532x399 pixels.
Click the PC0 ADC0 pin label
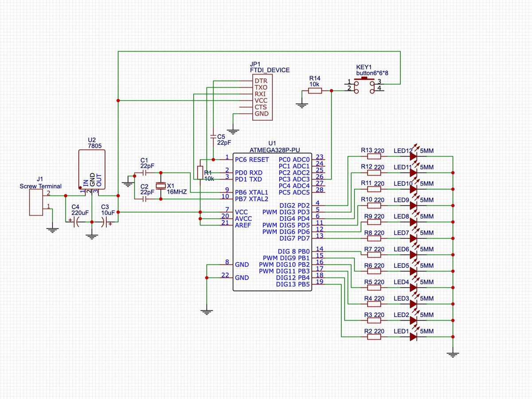click(294, 159)
